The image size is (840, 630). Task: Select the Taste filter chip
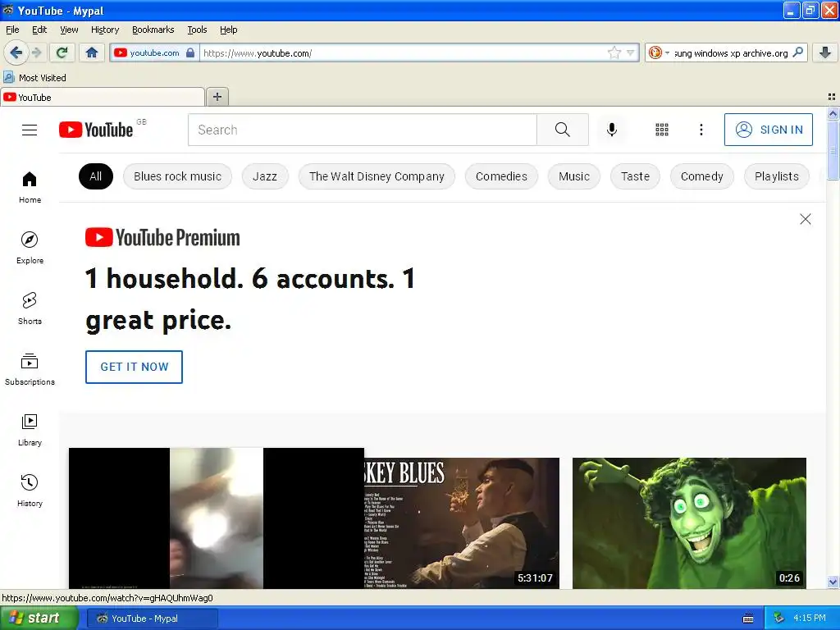click(x=636, y=176)
